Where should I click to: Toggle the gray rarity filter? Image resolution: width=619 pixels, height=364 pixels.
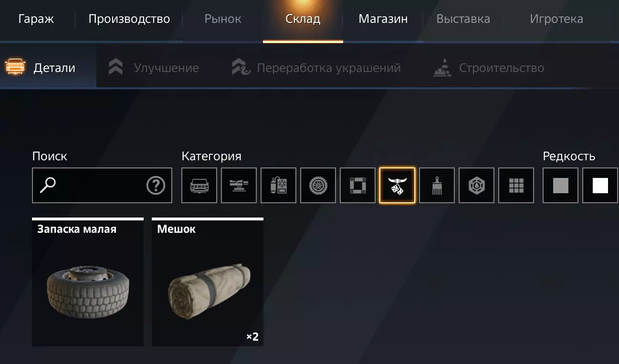pos(560,185)
